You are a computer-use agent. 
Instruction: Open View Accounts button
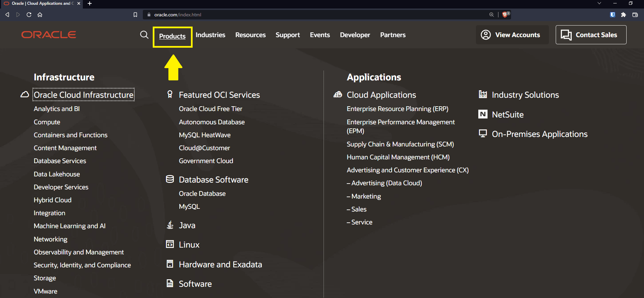512,35
